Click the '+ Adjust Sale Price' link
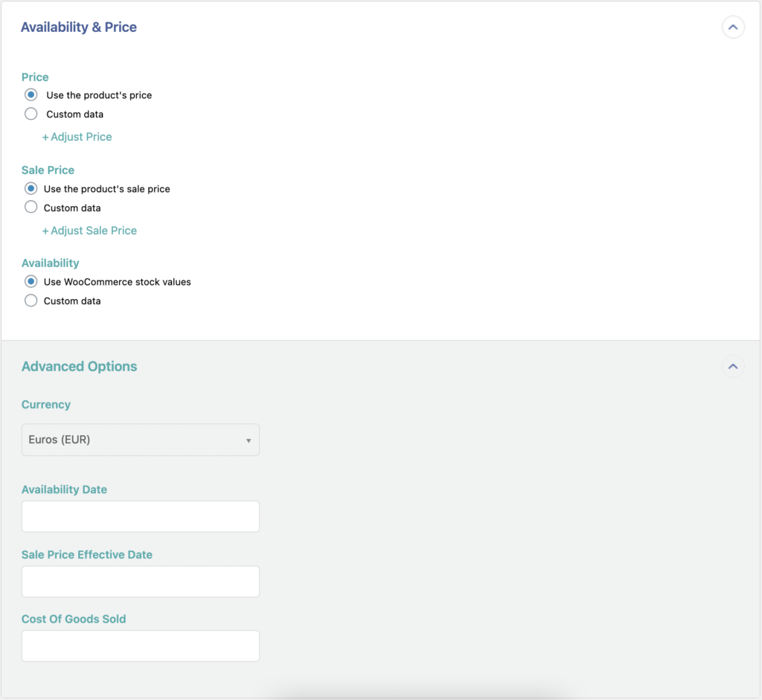762x700 pixels. 89,231
